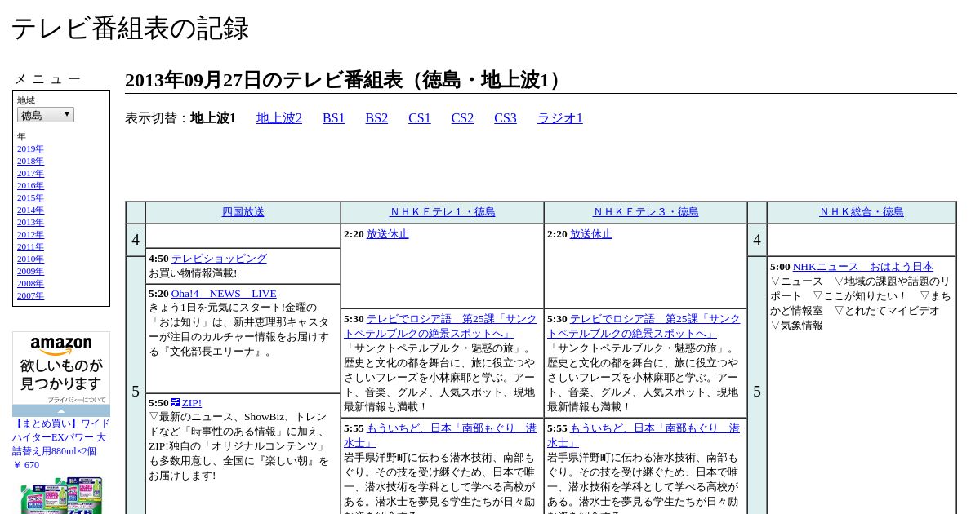Select year 2014年 in menu

point(30,210)
